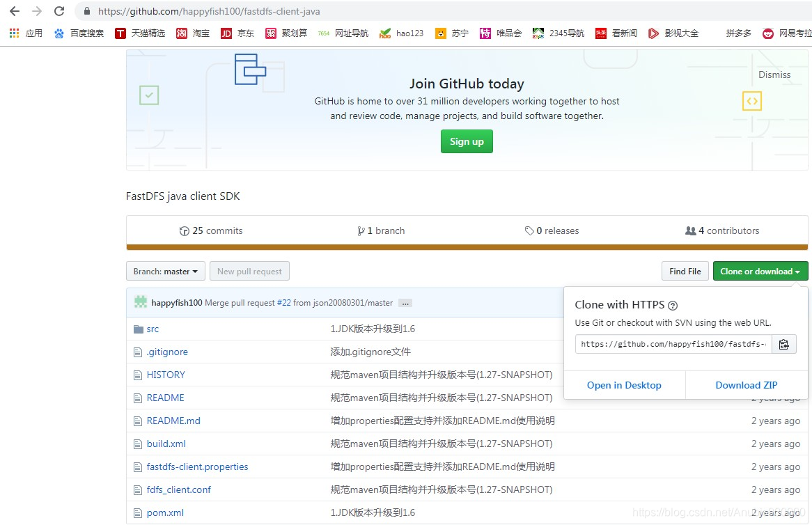Screen dimensions: 812x525
Task: View the 25 commits tab
Action: [211, 231]
